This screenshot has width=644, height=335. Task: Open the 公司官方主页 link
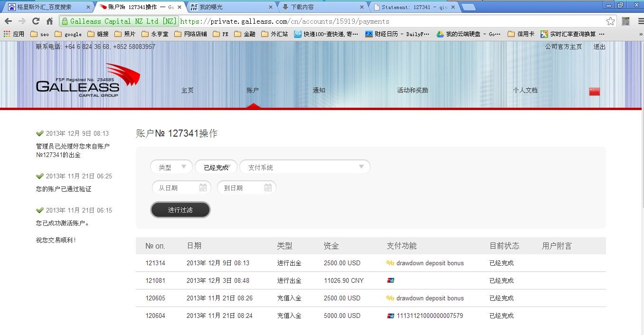coord(563,47)
